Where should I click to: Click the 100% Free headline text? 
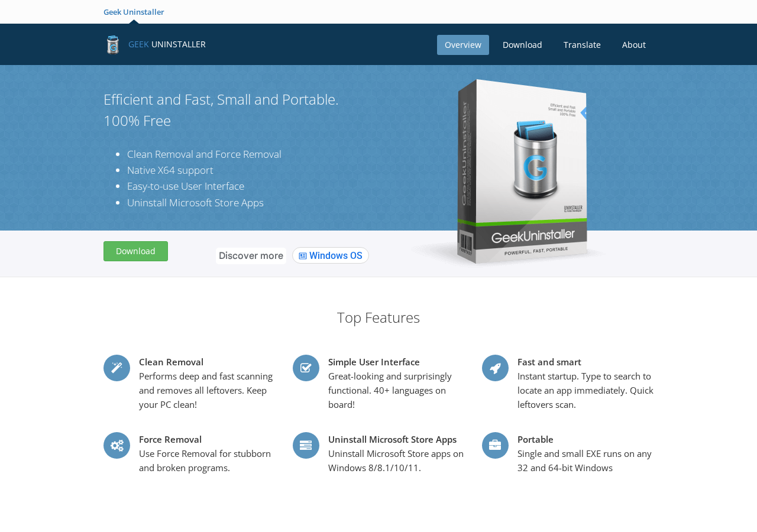[x=137, y=121]
